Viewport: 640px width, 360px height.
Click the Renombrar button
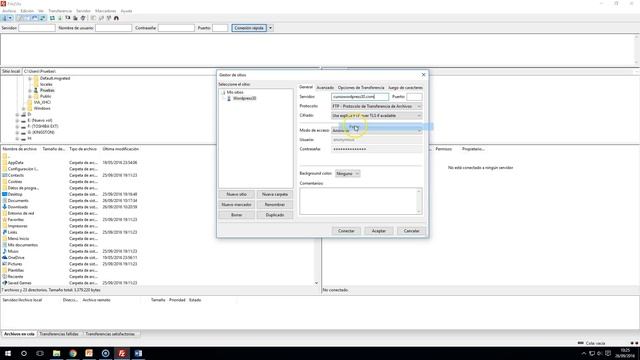pyautogui.click(x=275, y=204)
